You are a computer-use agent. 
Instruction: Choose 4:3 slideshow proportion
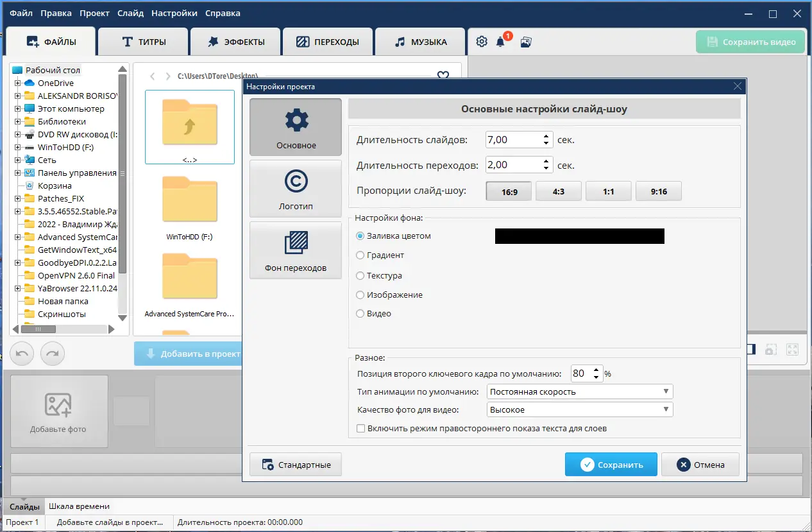[559, 191]
